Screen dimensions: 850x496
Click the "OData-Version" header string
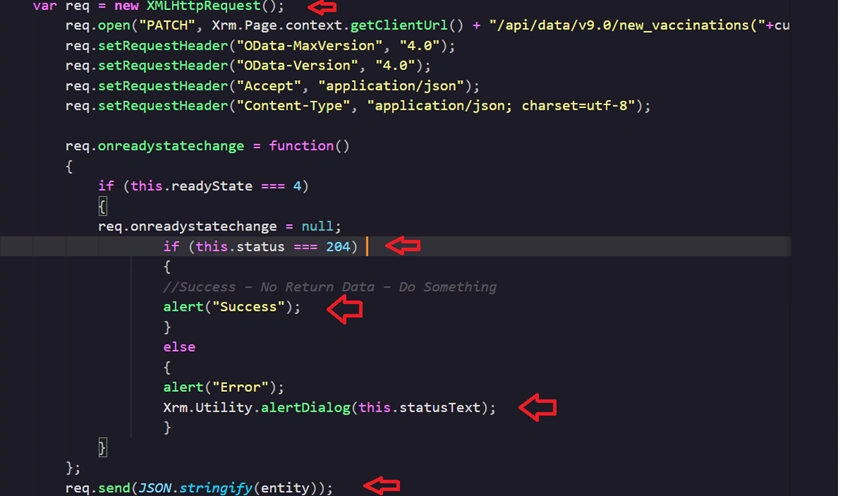(x=297, y=66)
